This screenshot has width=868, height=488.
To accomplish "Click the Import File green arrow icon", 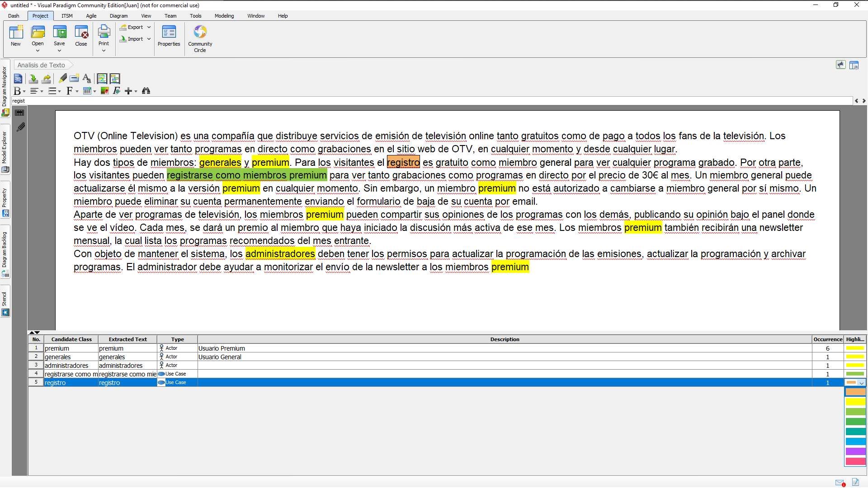I will (x=33, y=79).
